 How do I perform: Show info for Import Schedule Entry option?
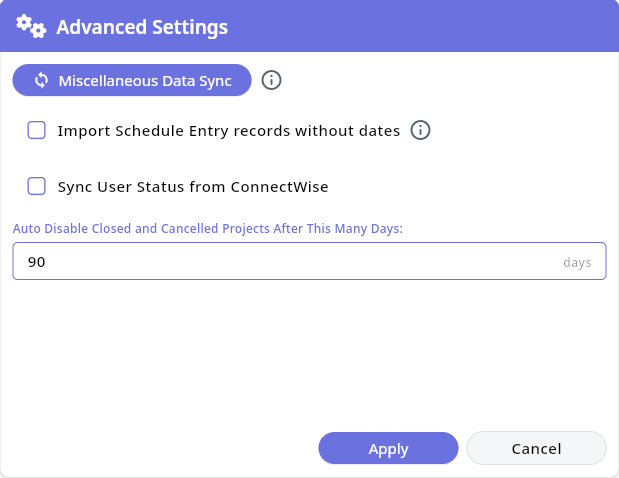pyautogui.click(x=421, y=130)
